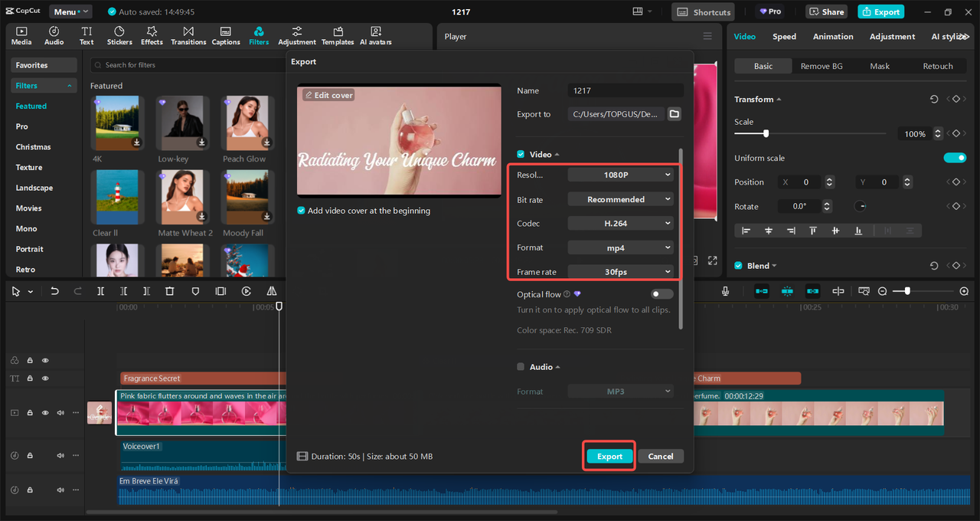The width and height of the screenshot is (980, 521).
Task: Click the reset icon for Transform section
Action: (x=934, y=100)
